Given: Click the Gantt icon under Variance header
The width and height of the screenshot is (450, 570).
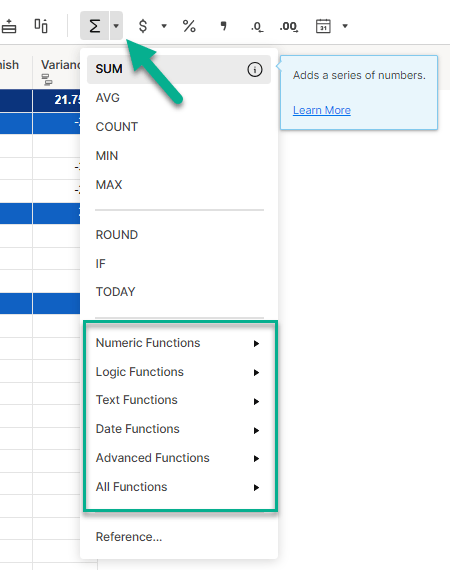Looking at the screenshot, I should 47,80.
